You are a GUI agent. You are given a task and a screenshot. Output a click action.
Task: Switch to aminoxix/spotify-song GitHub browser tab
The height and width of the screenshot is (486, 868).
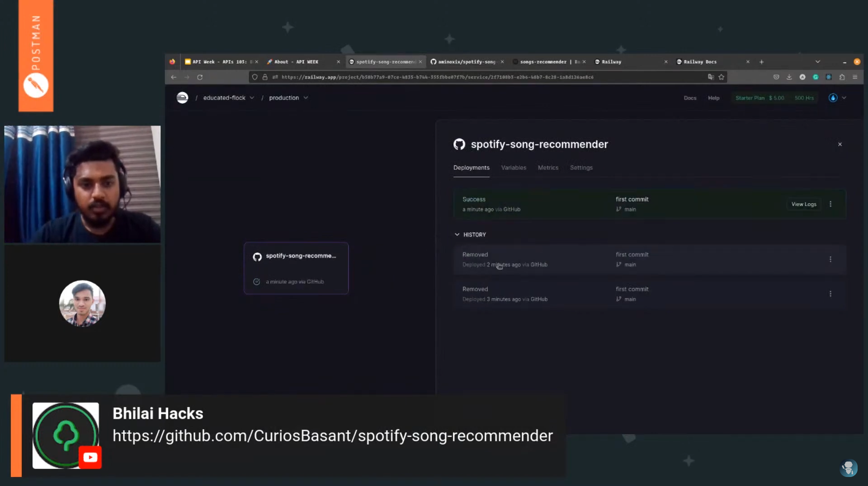coord(466,62)
